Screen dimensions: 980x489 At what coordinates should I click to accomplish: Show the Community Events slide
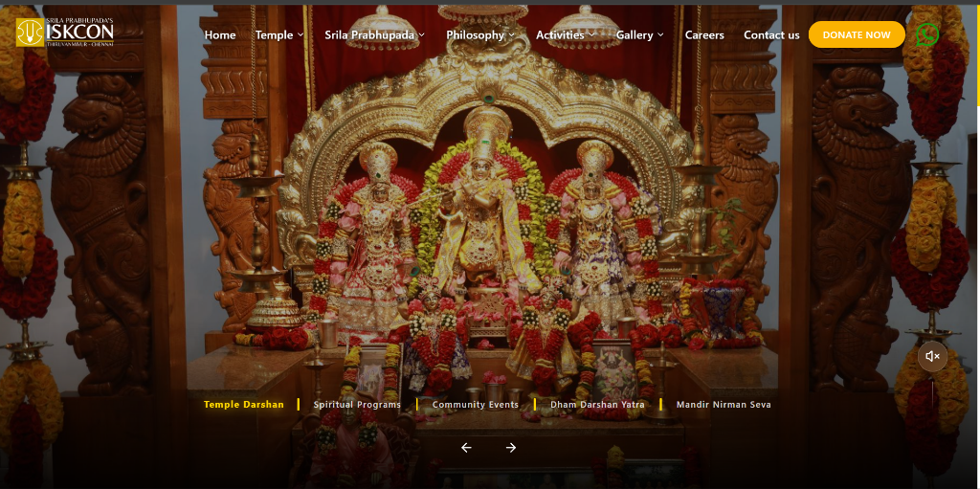pyautogui.click(x=475, y=405)
